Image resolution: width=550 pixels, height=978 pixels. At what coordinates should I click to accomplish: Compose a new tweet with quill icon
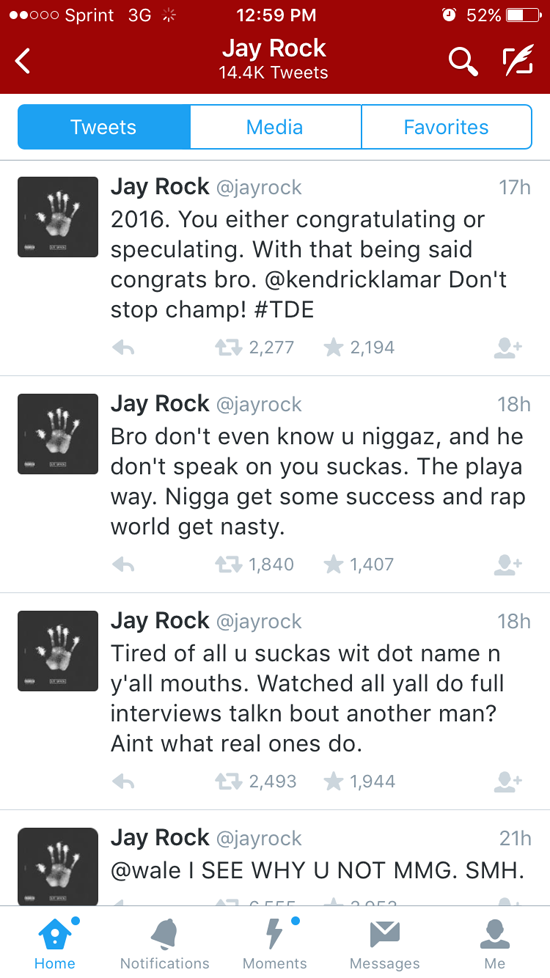[x=518, y=61]
